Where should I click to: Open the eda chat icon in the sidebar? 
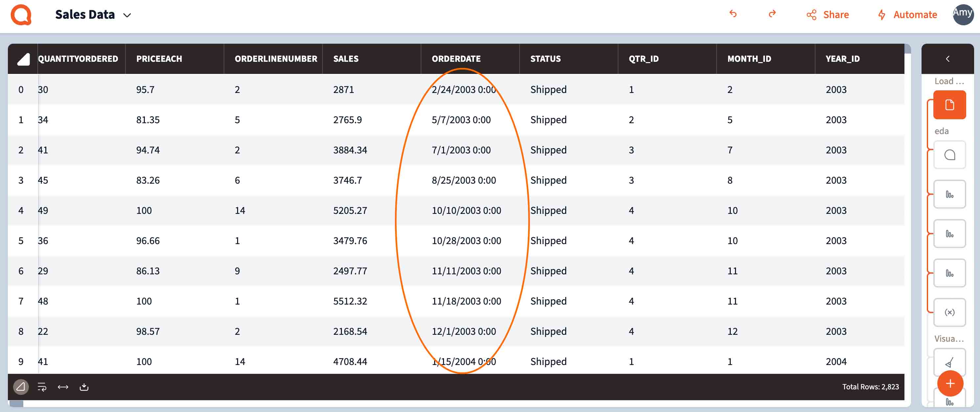point(949,155)
